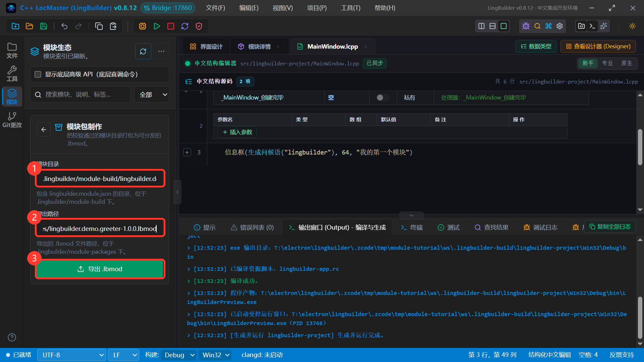Toggle the split columns layout icon
The width and height of the screenshot is (644, 362).
[481, 26]
